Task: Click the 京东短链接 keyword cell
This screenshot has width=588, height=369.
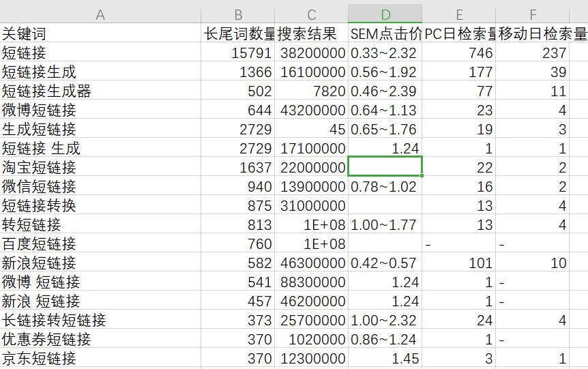Action: 100,358
